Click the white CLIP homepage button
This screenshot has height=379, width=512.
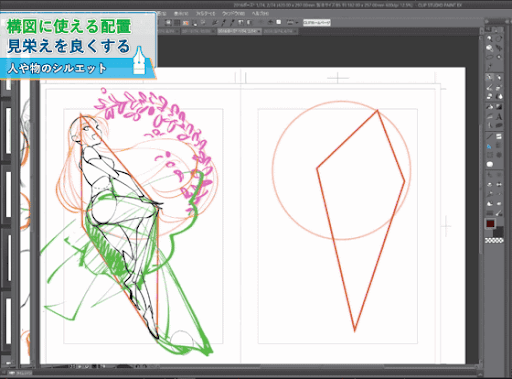(x=317, y=22)
